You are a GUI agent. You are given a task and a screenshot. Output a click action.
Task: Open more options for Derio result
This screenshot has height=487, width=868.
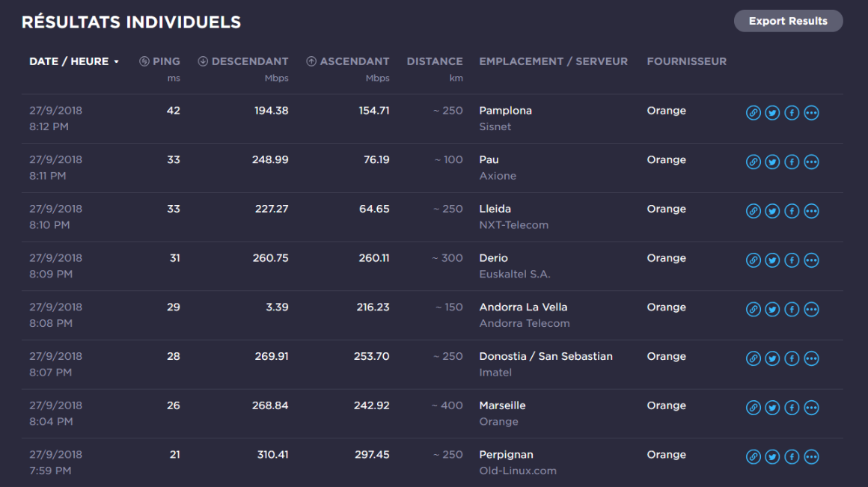811,260
